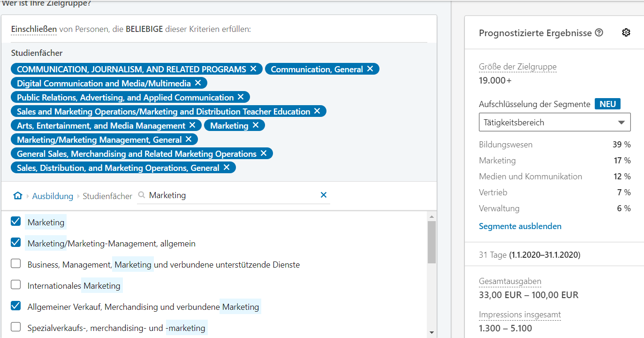Click the list's vertical scrollbar thumb
644x338 pixels.
click(x=432, y=242)
